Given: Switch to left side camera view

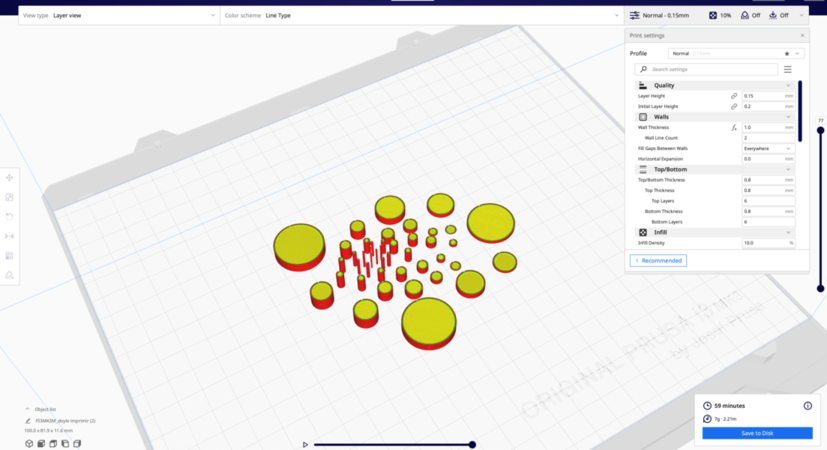Looking at the screenshot, I should [65, 444].
